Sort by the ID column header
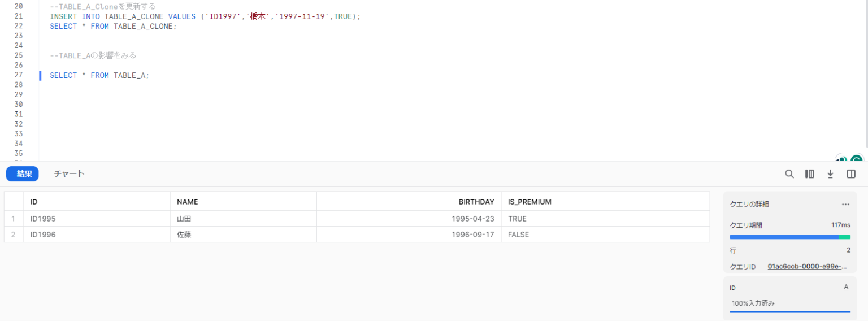868x321 pixels. [x=97, y=202]
